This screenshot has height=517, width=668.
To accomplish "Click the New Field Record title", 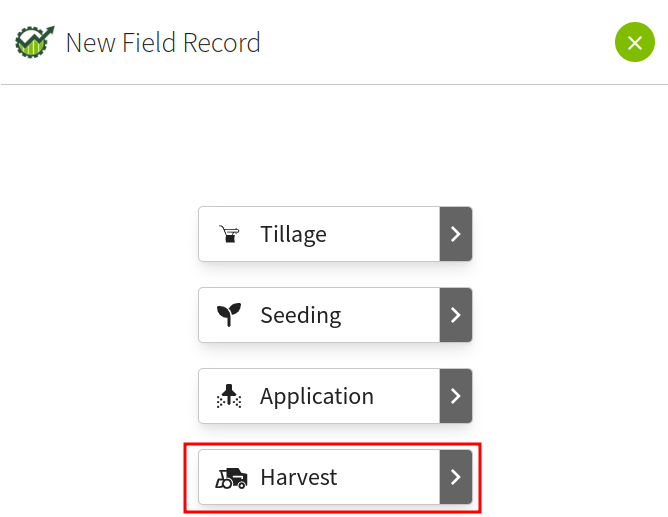I will 163,43.
